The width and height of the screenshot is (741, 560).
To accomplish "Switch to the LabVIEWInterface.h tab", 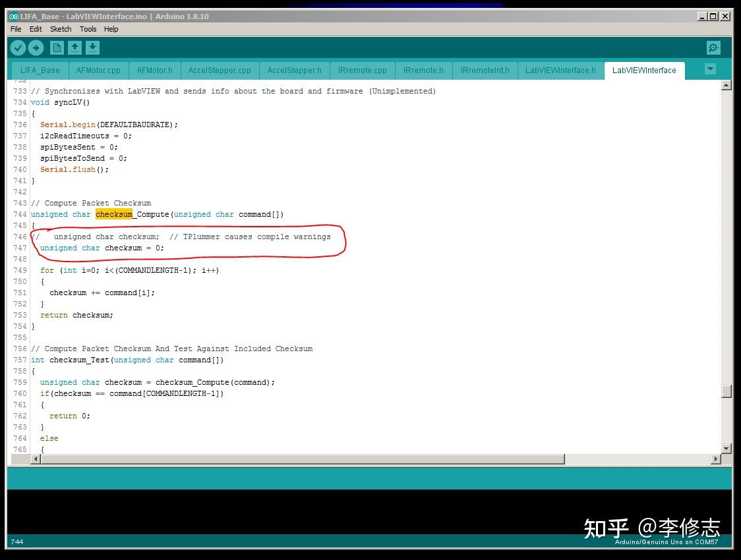I will 561,70.
